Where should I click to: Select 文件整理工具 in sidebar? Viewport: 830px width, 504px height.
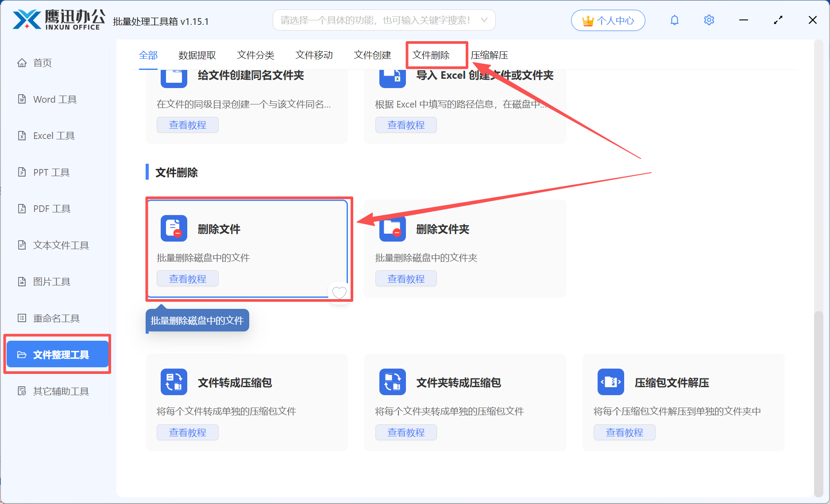click(58, 354)
